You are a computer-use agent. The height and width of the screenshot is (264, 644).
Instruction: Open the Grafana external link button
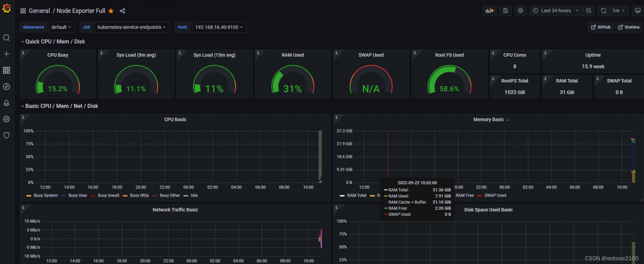pos(629,27)
